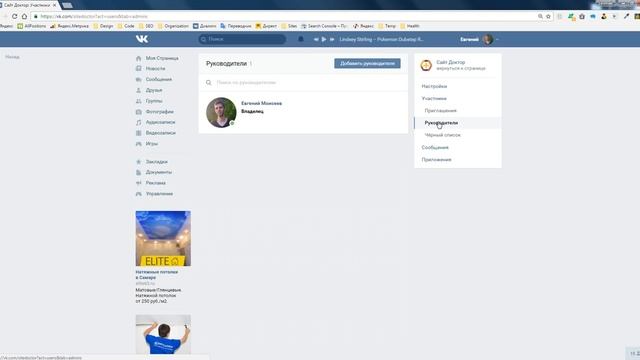
Task: Click the megaphone icon next to Реклама
Action: pos(138,183)
